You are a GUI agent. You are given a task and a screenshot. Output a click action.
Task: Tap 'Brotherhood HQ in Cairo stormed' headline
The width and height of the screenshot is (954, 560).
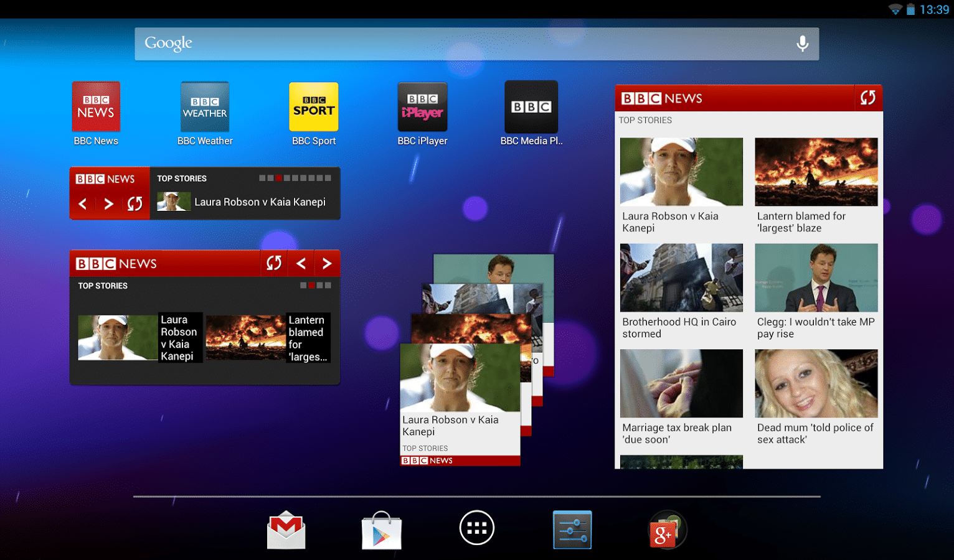pos(679,328)
